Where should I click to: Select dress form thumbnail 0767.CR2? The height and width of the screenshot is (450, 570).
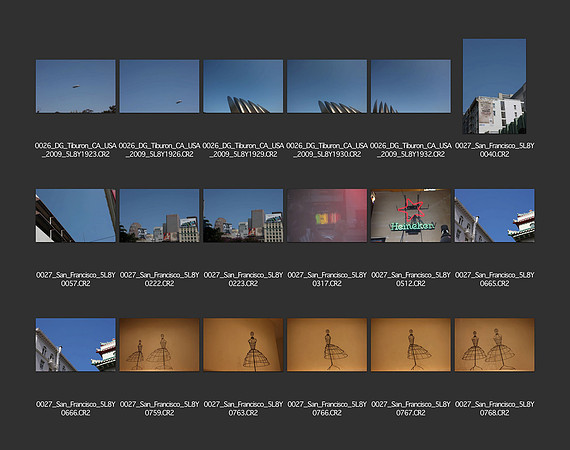click(411, 345)
